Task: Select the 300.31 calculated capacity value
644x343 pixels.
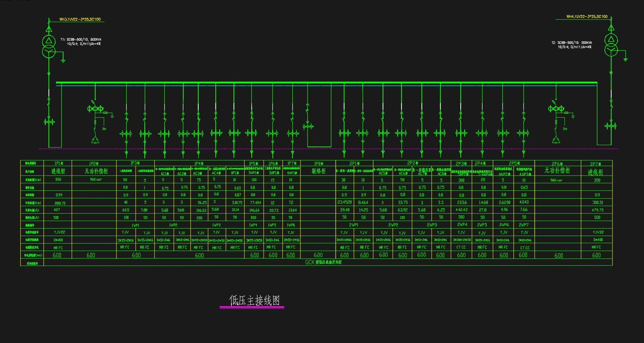Action: point(598,202)
